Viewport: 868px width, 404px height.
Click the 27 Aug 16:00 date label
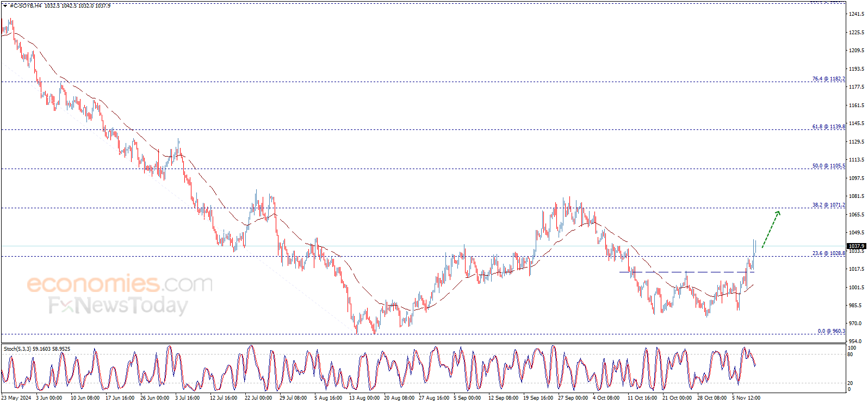[x=433, y=398]
